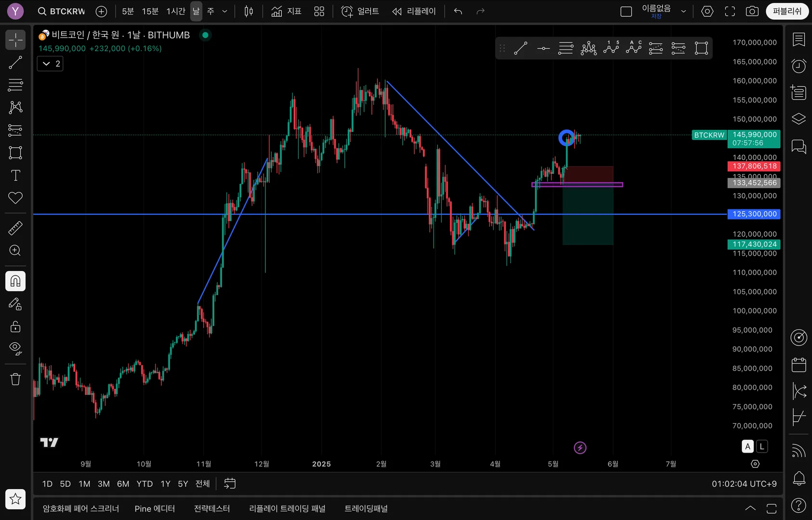Pick Elliott ABC correction wave in floating toolbar

click(634, 48)
